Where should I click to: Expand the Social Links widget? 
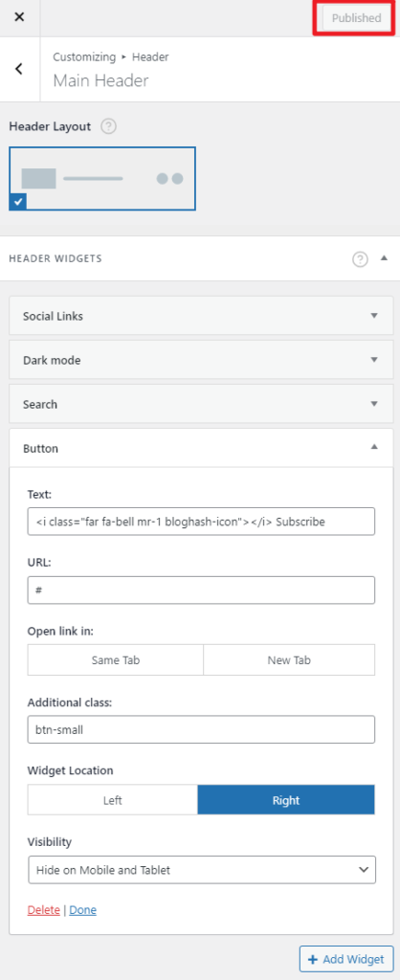201,316
